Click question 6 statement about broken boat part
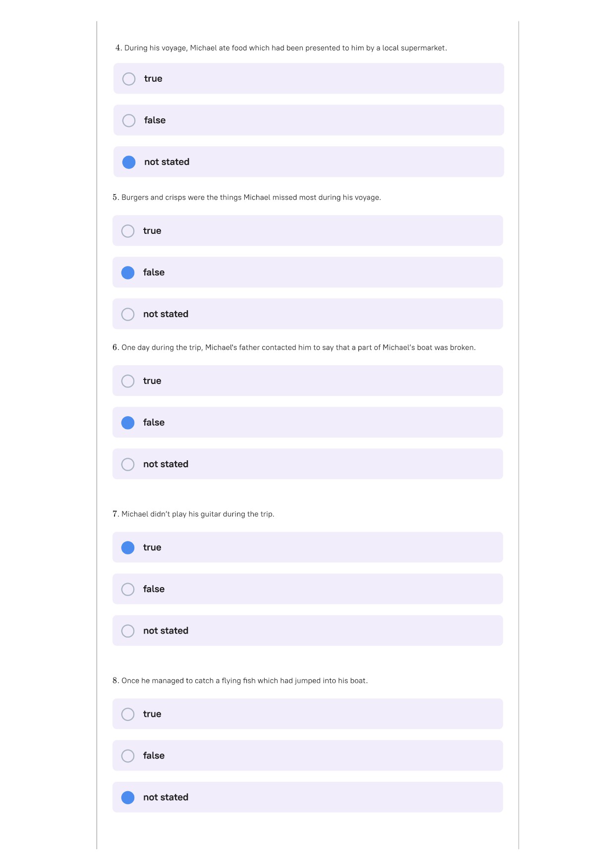Viewport: 614px width, 868px height. 294,347
